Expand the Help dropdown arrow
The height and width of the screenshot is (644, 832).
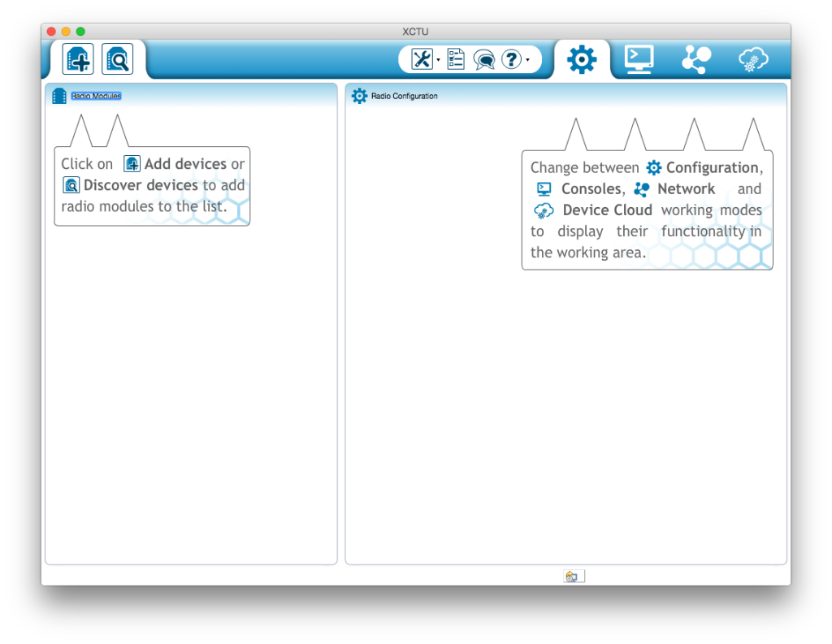click(528, 60)
